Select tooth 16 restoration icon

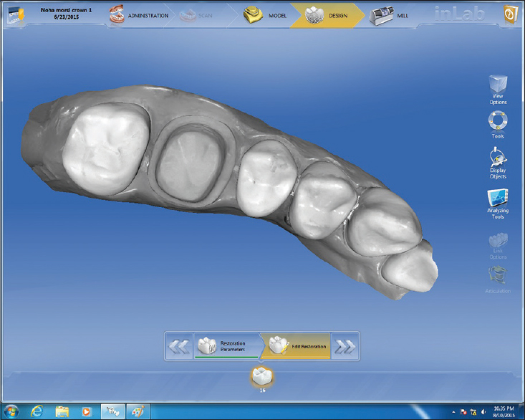[x=261, y=376]
